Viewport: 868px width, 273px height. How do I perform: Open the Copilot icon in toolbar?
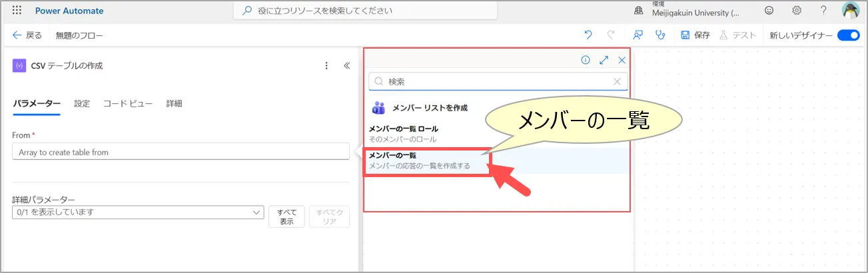(x=638, y=35)
